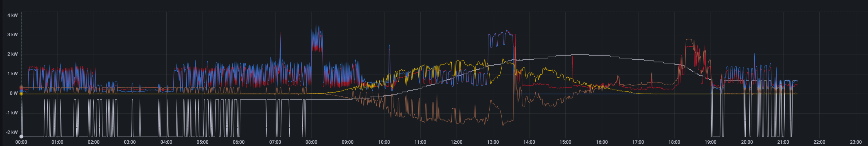Image resolution: width=868 pixels, height=146 pixels.
Task: Click the 0 W axis label
Action: [14, 93]
